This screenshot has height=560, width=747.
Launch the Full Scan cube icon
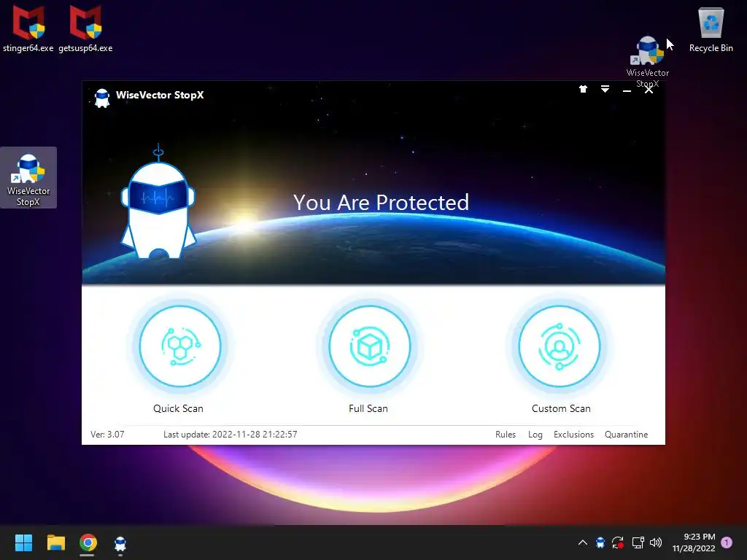click(369, 346)
